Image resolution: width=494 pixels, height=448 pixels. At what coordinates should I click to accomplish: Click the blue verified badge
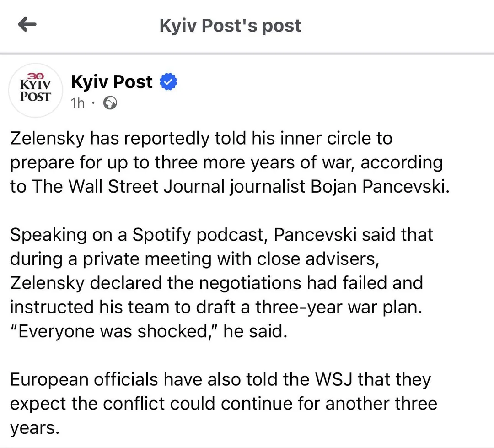pos(168,82)
